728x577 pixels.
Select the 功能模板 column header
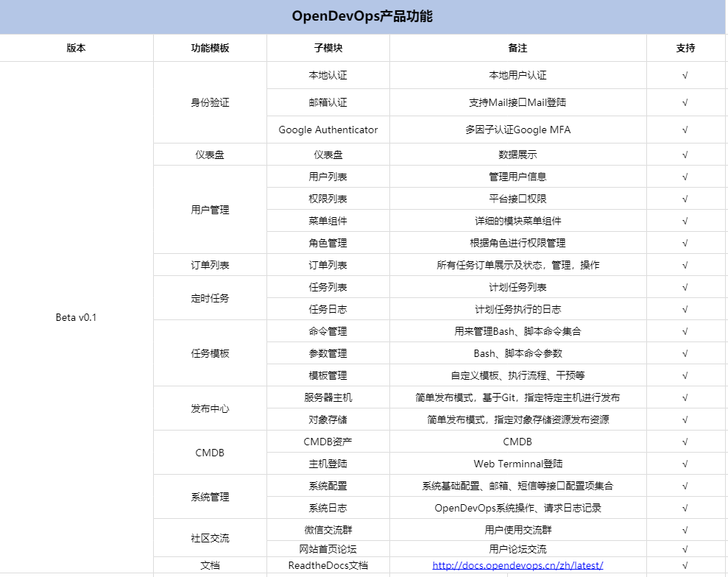click(x=210, y=48)
